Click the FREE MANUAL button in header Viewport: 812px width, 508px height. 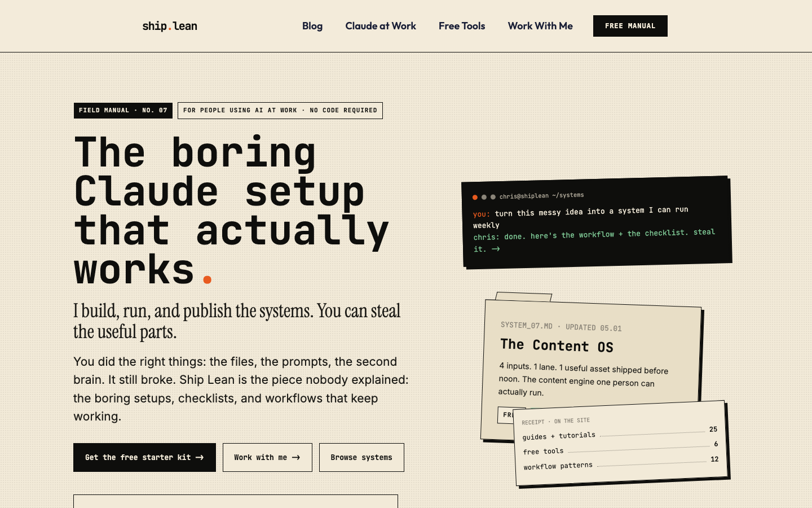[x=630, y=26]
